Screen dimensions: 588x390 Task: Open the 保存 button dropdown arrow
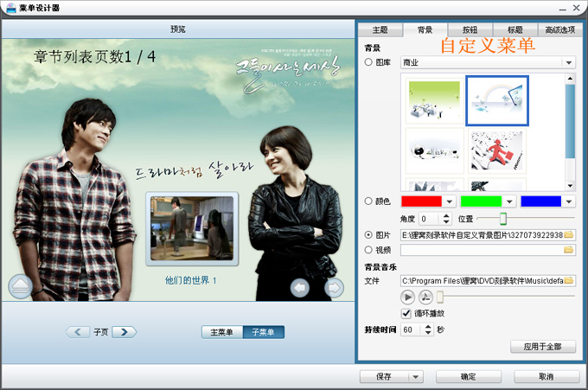(x=416, y=376)
